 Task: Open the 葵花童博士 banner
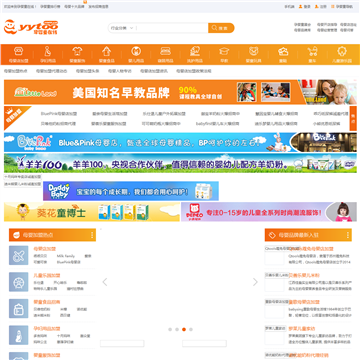pyautogui.click(x=92, y=212)
